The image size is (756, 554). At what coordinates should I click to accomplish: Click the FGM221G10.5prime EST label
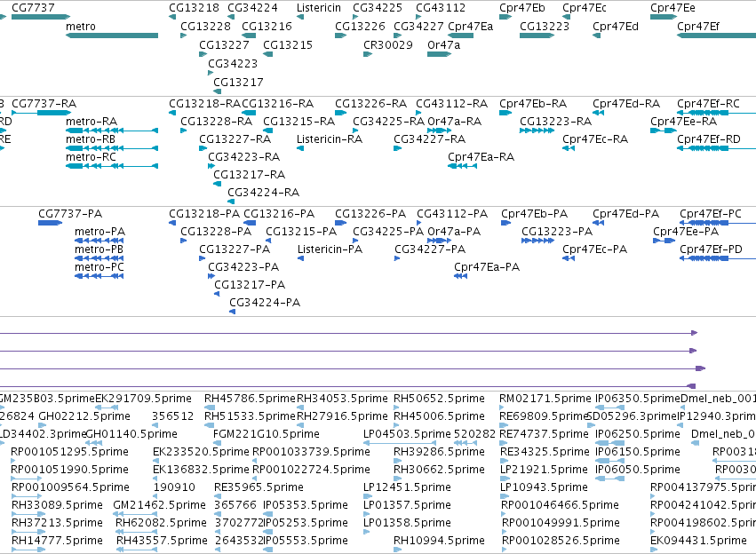click(267, 434)
